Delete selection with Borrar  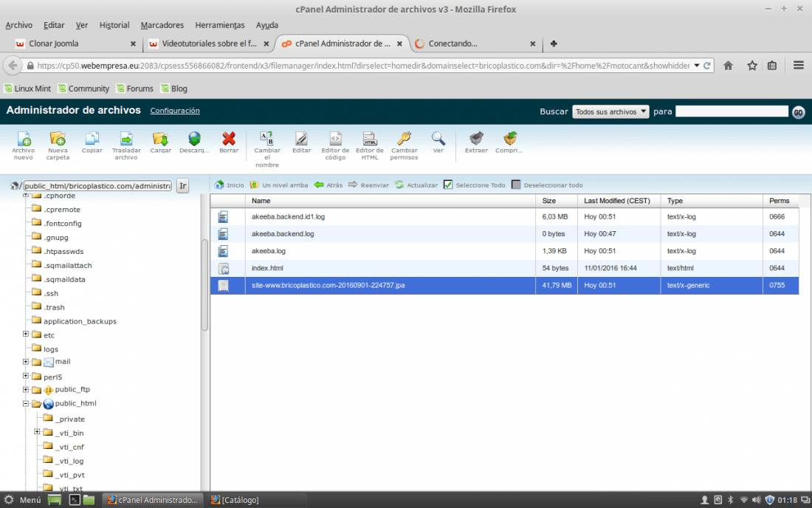pyautogui.click(x=229, y=143)
